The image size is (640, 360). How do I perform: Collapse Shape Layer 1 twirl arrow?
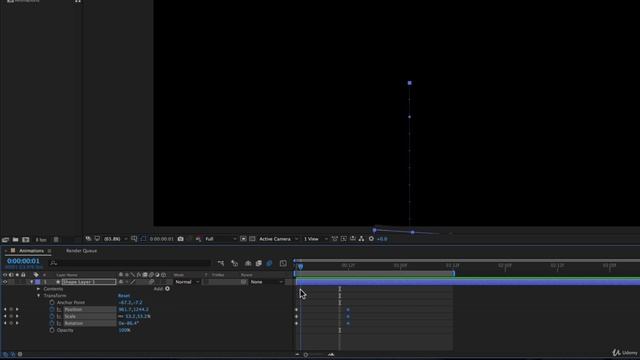click(x=31, y=282)
